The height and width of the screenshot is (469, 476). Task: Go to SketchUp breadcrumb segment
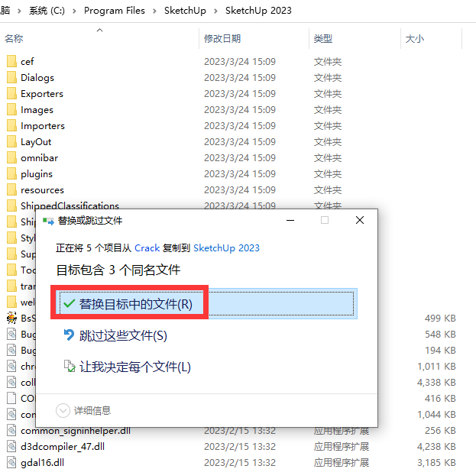coord(185,11)
